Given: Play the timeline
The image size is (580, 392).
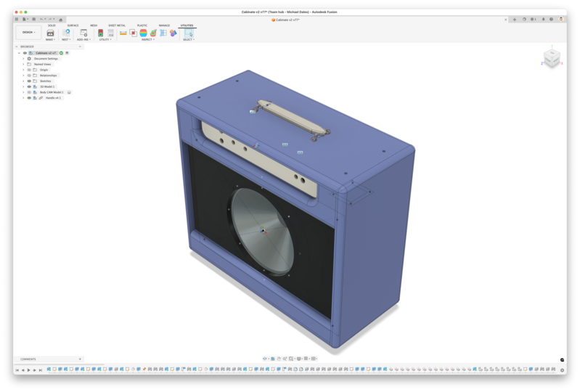Looking at the screenshot, I should 28,369.
